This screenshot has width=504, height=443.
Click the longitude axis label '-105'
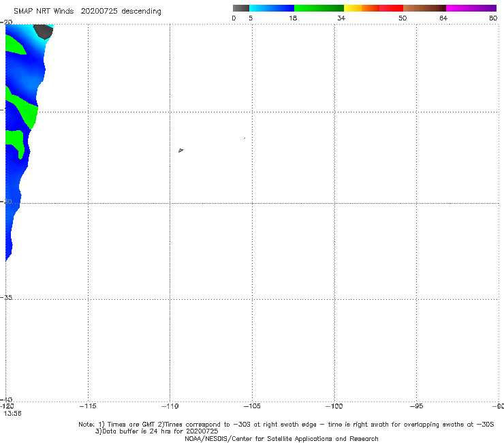252,406
